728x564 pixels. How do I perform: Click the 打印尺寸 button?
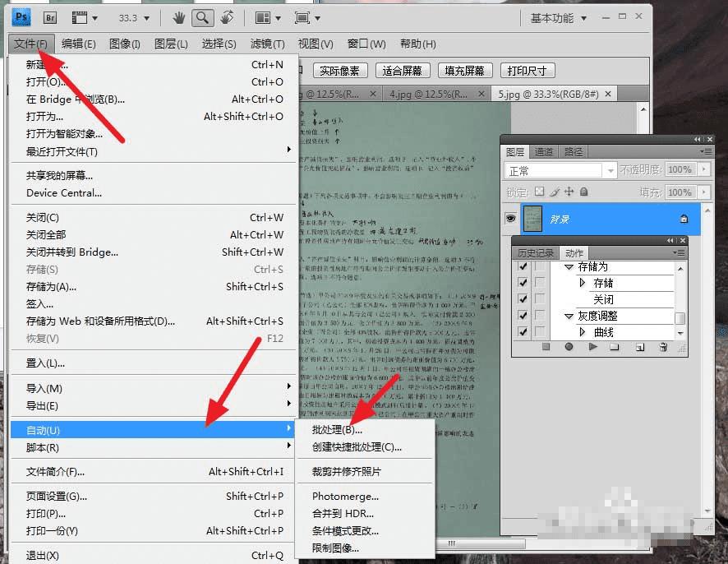tap(528, 71)
